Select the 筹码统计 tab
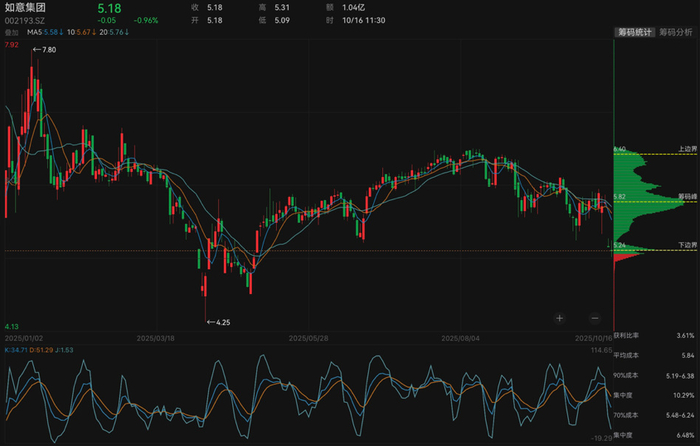 pyautogui.click(x=633, y=32)
